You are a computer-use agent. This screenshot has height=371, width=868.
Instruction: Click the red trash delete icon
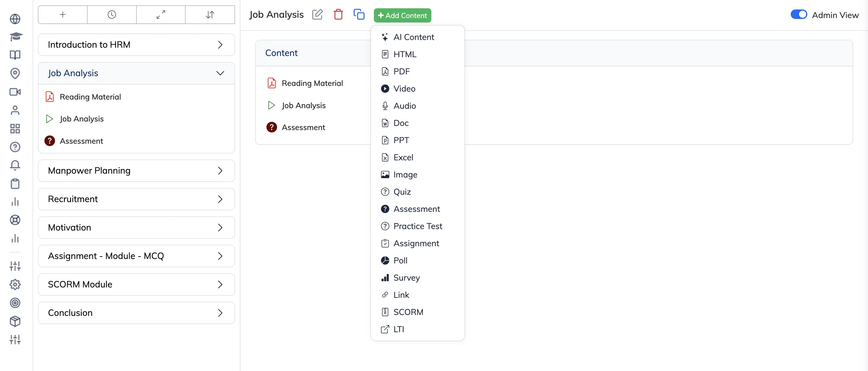[338, 15]
